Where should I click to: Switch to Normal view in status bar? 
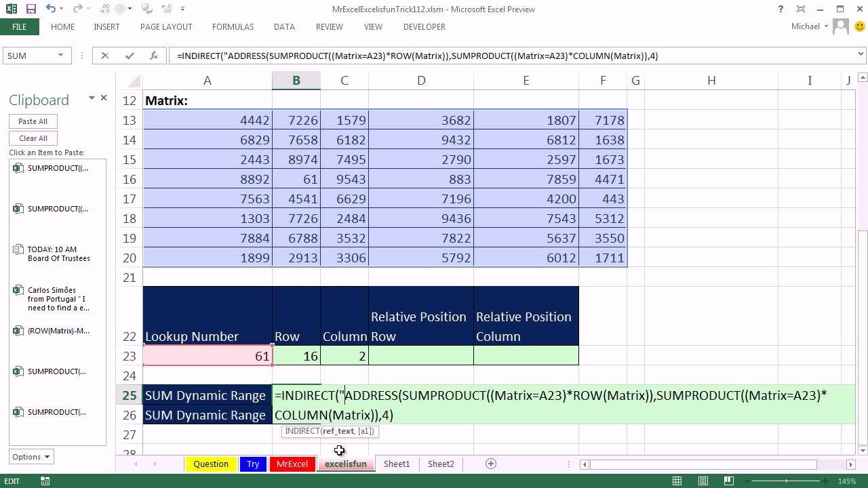[676, 481]
